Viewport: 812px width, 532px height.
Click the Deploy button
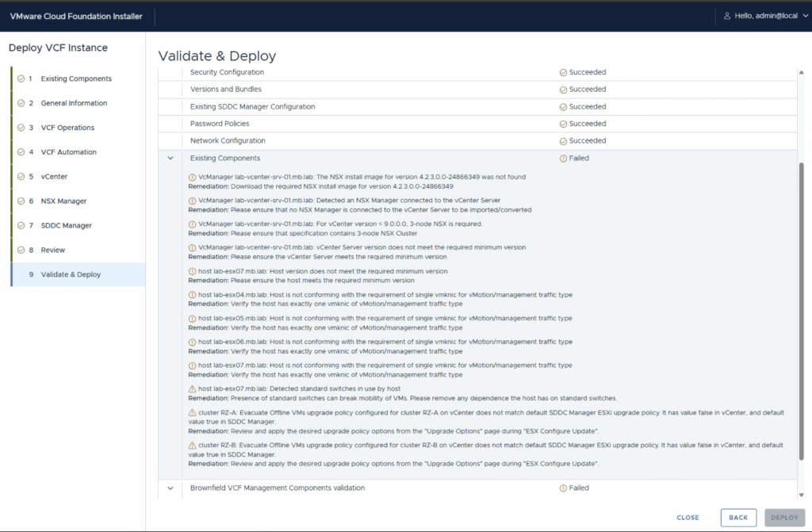[x=784, y=518]
